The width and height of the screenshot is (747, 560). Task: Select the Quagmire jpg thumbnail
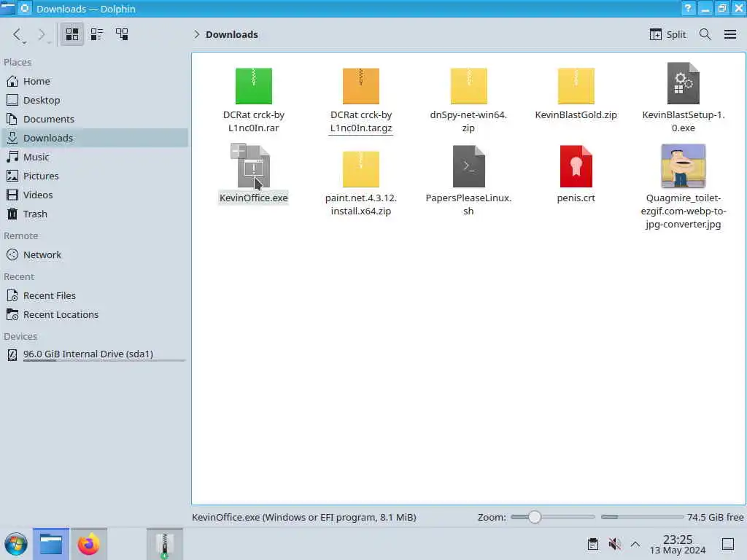683,166
